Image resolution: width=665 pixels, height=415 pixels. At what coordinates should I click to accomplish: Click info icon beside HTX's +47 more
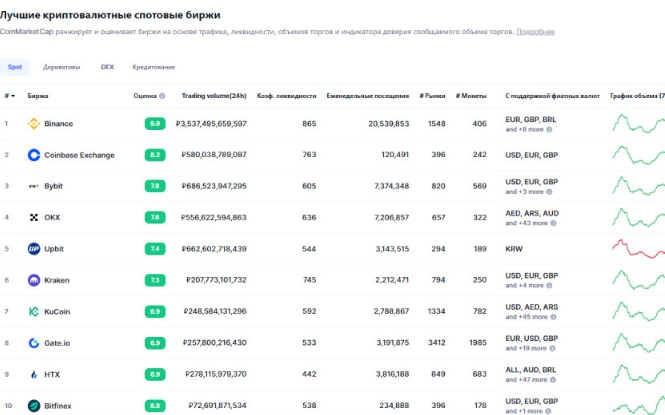pos(553,380)
